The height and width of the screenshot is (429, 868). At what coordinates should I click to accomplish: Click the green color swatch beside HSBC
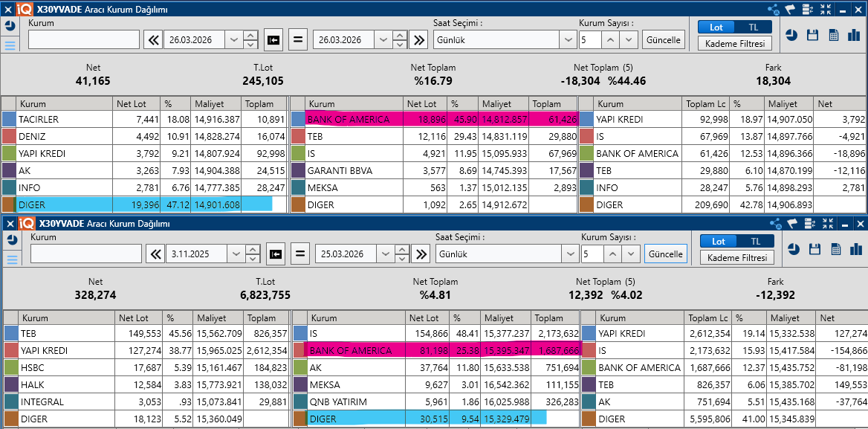tap(11, 367)
